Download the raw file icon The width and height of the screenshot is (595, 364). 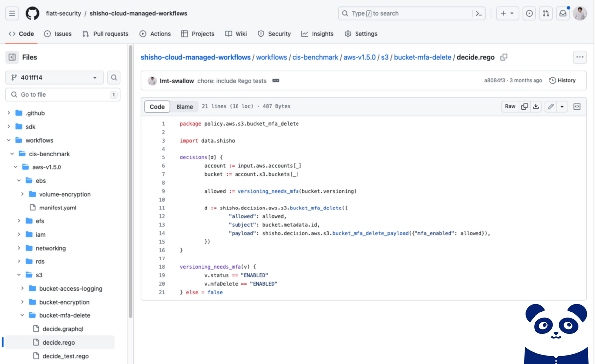[536, 106]
